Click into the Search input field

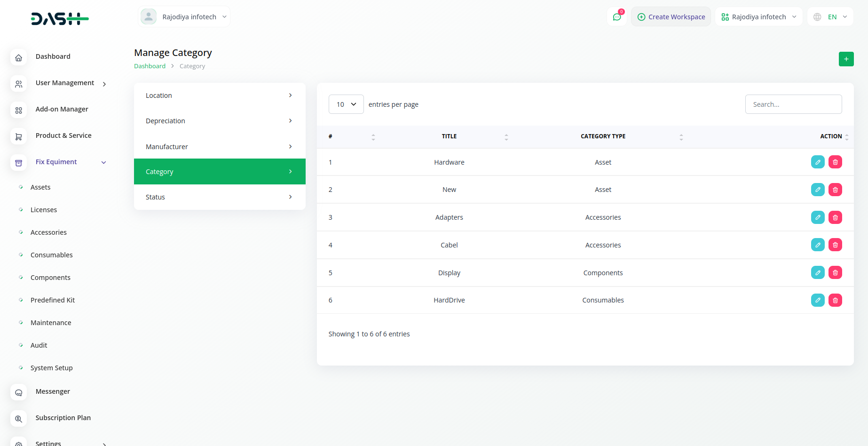[793, 104]
